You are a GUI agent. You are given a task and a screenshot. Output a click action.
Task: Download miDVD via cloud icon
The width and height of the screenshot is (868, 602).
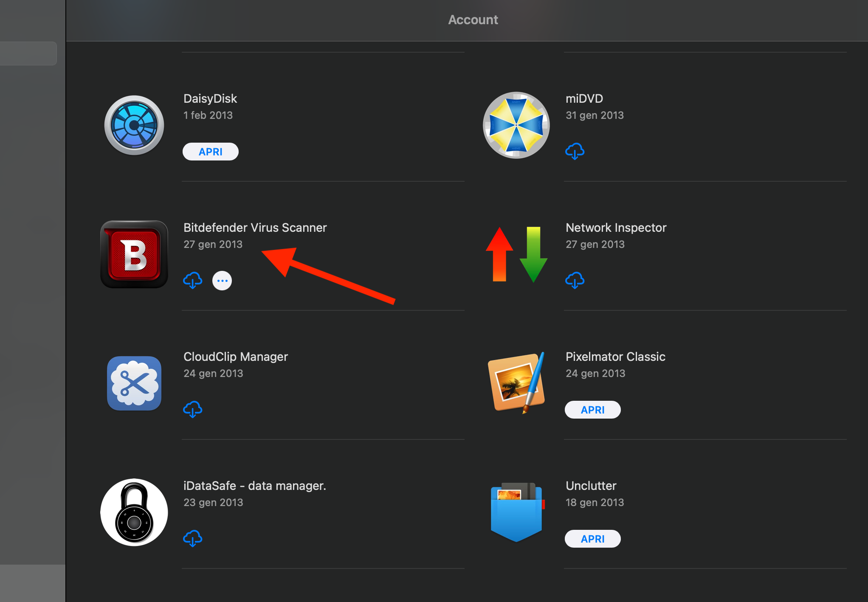[x=575, y=152]
